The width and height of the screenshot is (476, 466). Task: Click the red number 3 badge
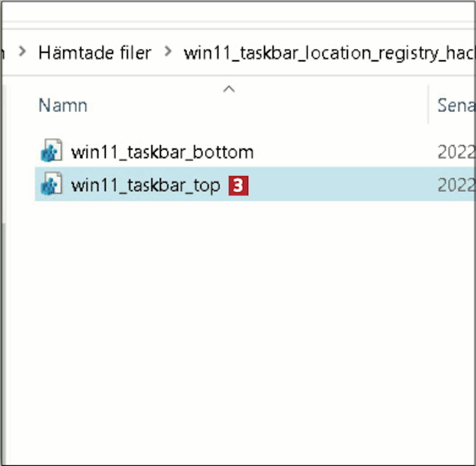pyautogui.click(x=238, y=186)
